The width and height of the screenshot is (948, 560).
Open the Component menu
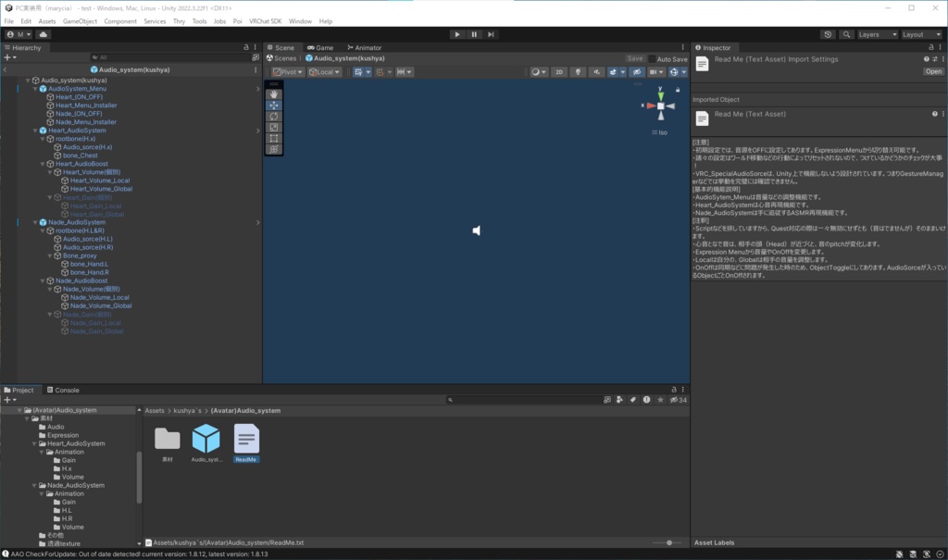(120, 21)
